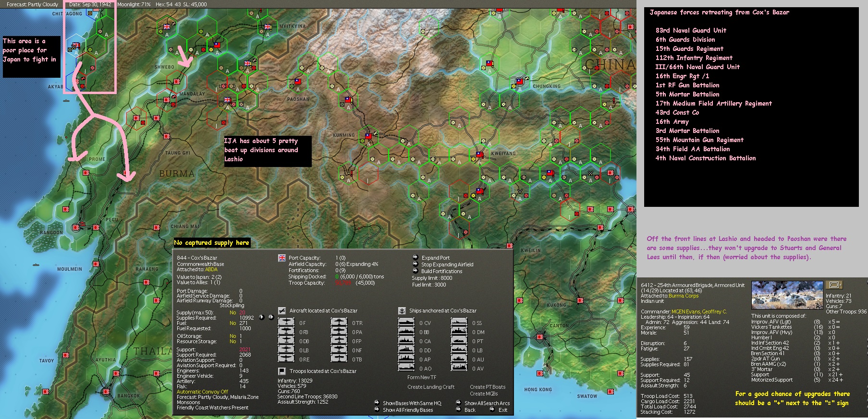Toggle the Supply stockpiling 'No' setting

click(232, 312)
